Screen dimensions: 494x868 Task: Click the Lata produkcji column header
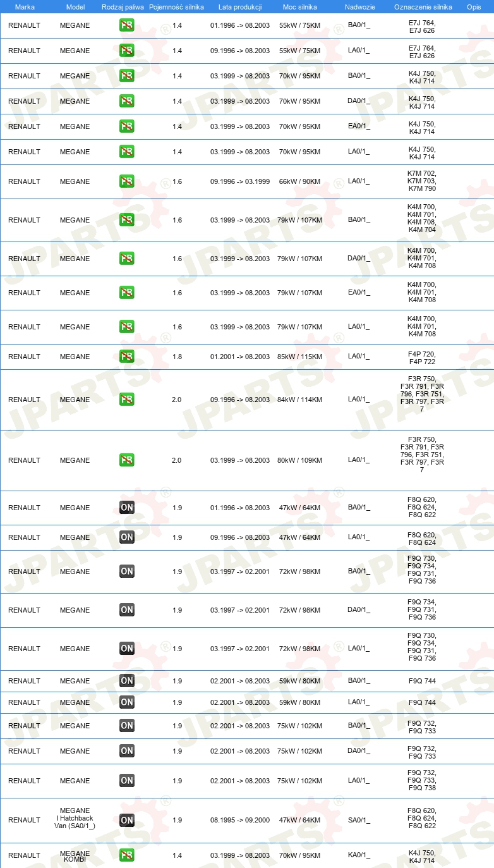click(240, 7)
